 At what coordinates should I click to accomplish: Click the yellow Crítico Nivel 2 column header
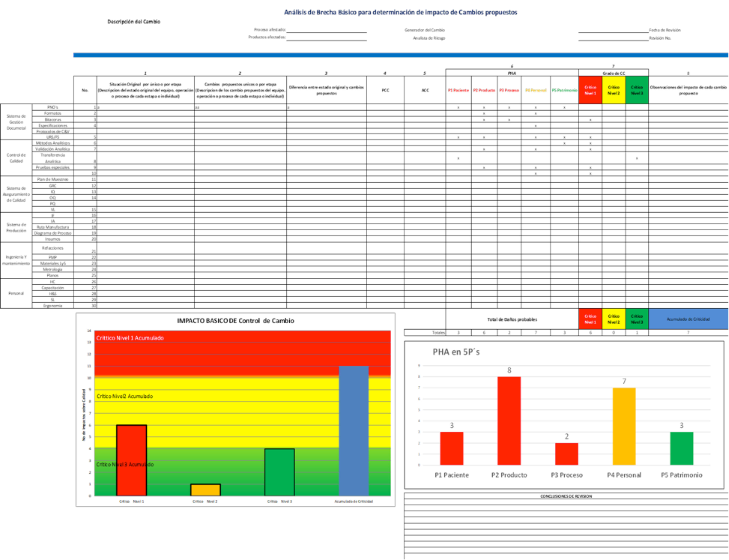613,90
